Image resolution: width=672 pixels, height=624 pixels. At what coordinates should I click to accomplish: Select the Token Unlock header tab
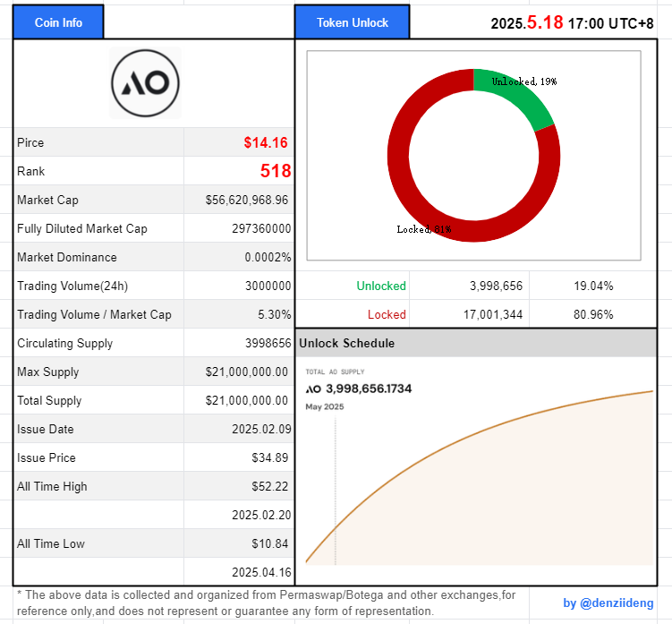353,22
